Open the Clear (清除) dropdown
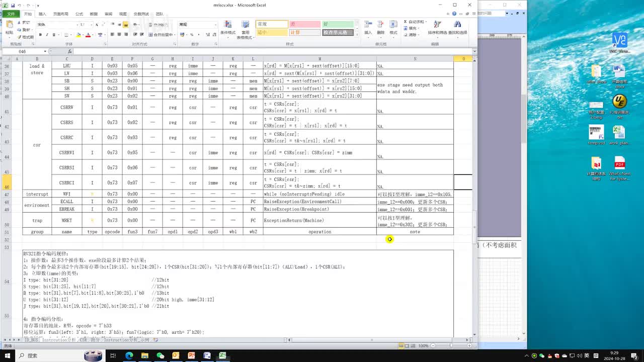The width and height of the screenshot is (644, 362). [x=412, y=35]
